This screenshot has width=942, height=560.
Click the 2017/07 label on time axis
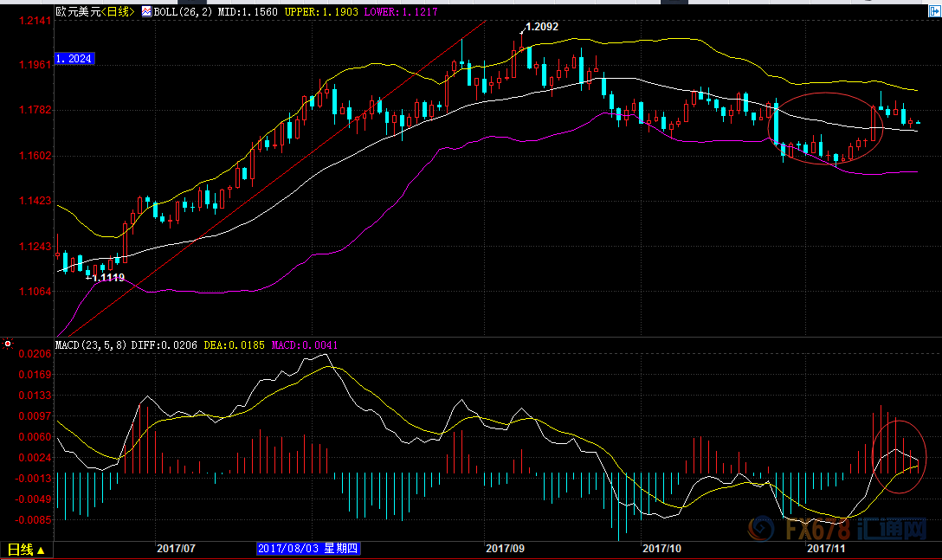click(x=176, y=549)
